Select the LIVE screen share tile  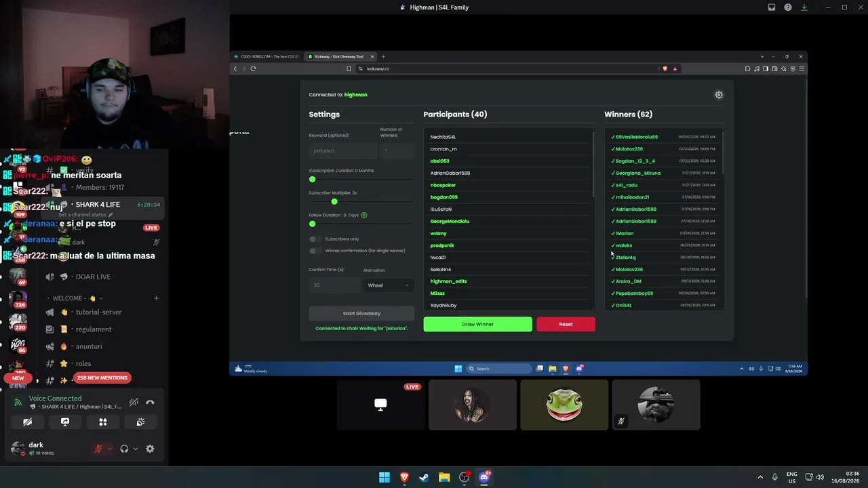coord(380,405)
